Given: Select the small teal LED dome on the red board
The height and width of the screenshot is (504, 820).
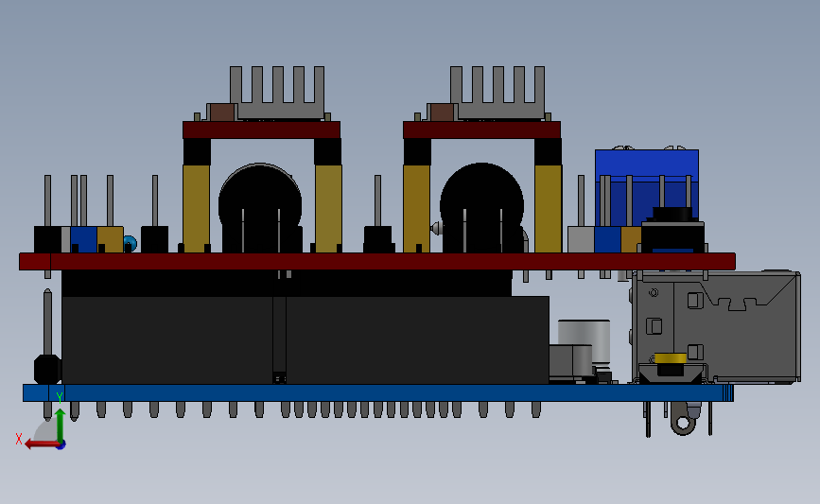Looking at the screenshot, I should (x=131, y=244).
